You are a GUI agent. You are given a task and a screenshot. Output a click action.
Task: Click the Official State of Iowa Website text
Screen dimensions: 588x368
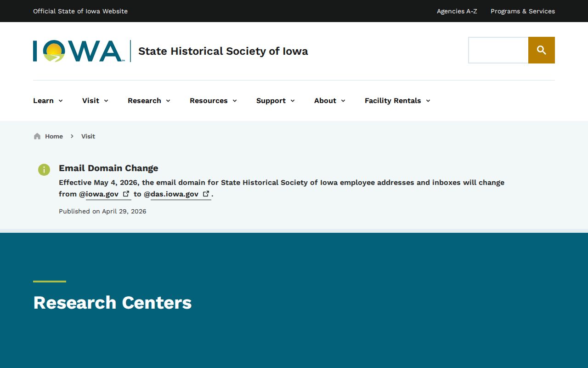[80, 11]
